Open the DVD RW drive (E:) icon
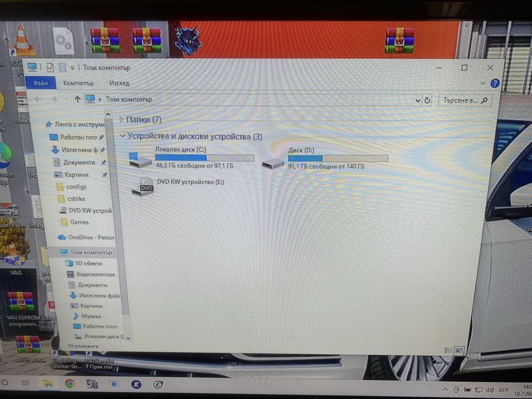The width and height of the screenshot is (532, 399). [143, 186]
